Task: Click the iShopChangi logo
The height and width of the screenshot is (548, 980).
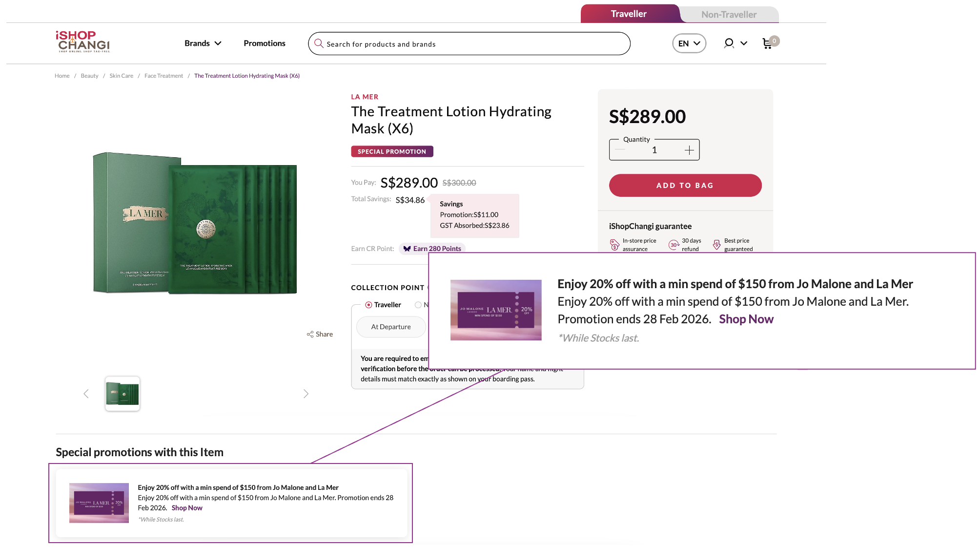Action: point(82,42)
